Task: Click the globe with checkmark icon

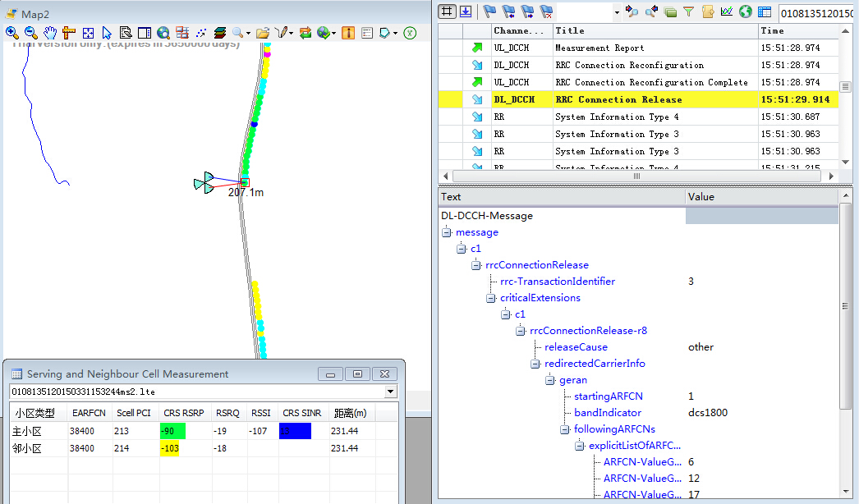Action: tap(324, 33)
